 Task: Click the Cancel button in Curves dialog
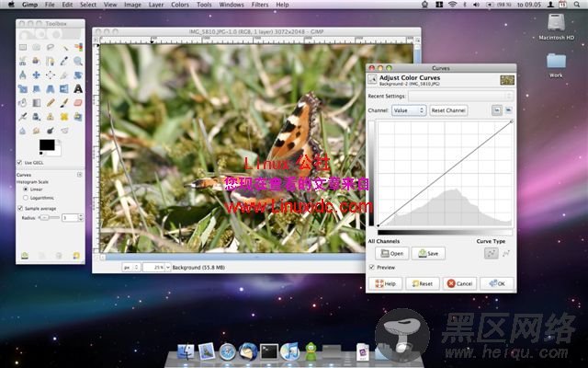pyautogui.click(x=459, y=283)
